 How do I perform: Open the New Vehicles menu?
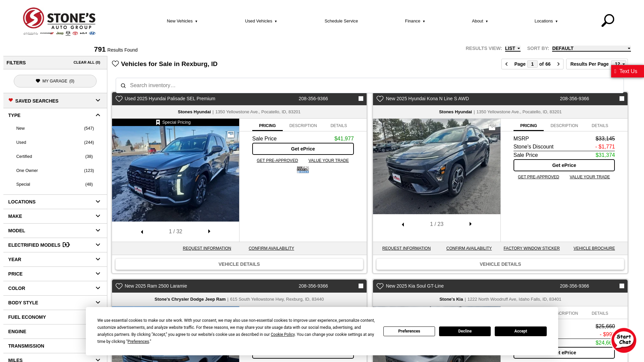[182, 21]
